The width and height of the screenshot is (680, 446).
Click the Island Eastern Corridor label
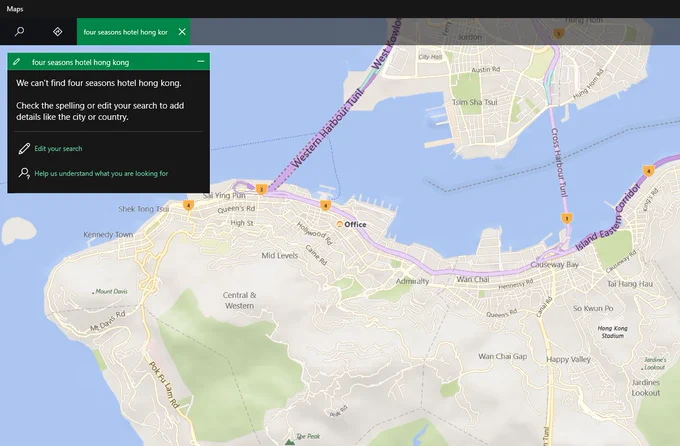click(x=607, y=218)
